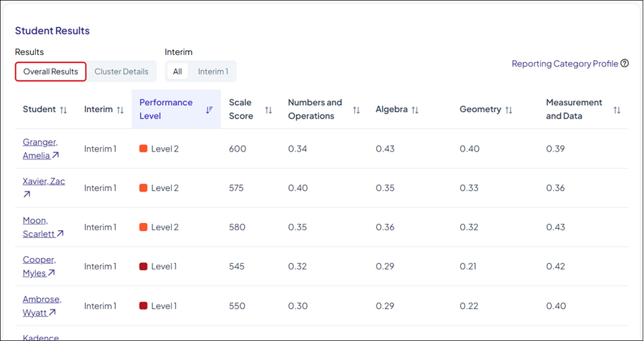Select All in Interim filter
This screenshot has height=341, width=644.
pos(177,71)
